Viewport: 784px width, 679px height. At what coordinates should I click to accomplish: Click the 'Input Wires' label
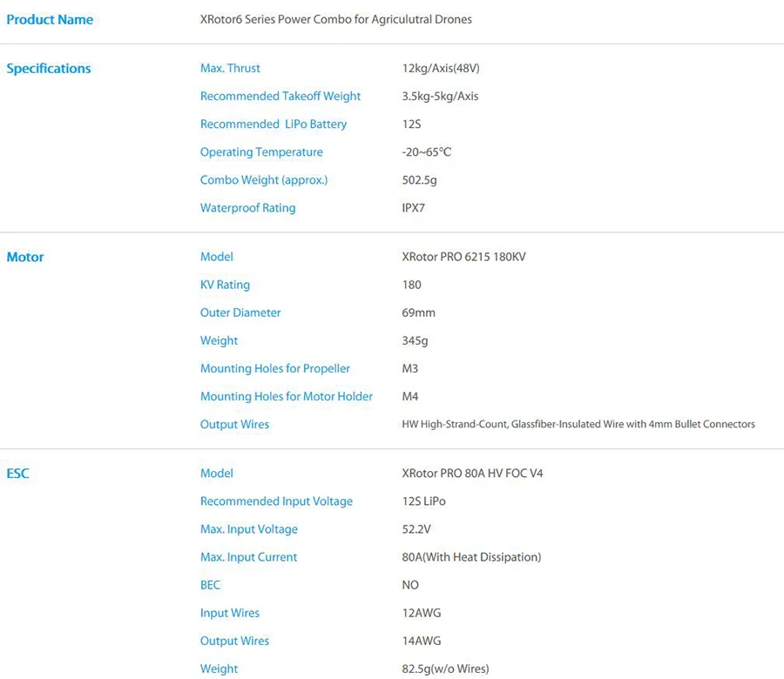pyautogui.click(x=230, y=613)
